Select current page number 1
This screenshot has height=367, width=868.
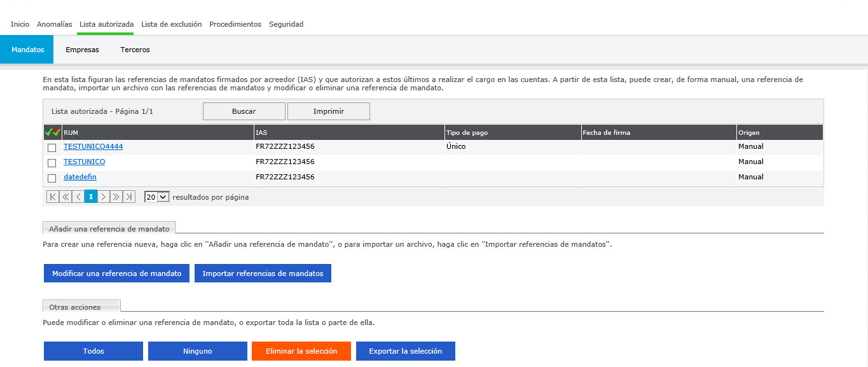pos(91,197)
